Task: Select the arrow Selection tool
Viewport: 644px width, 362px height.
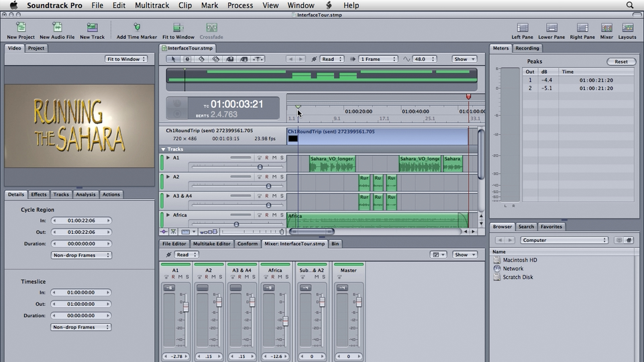Action: click(x=173, y=59)
